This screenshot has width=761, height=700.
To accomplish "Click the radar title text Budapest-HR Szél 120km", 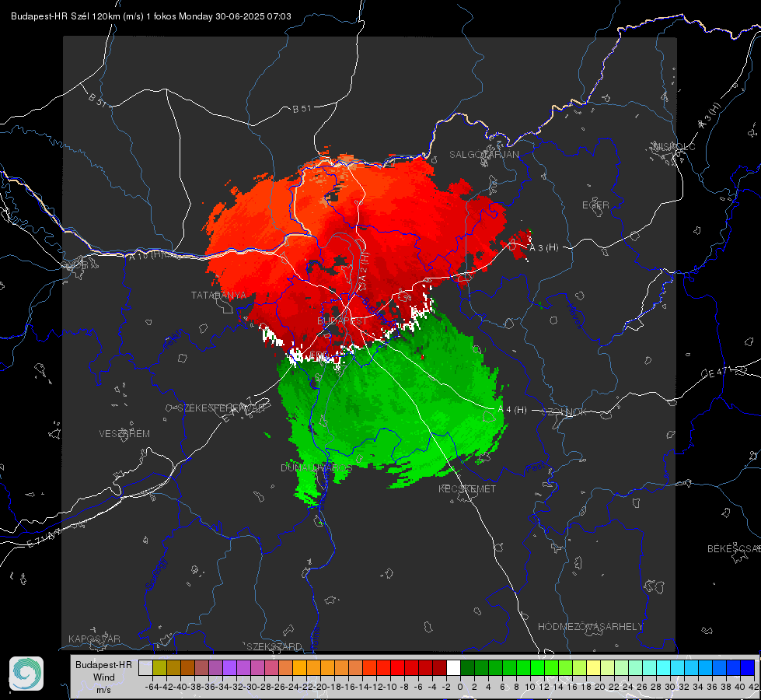I will click(x=65, y=16).
